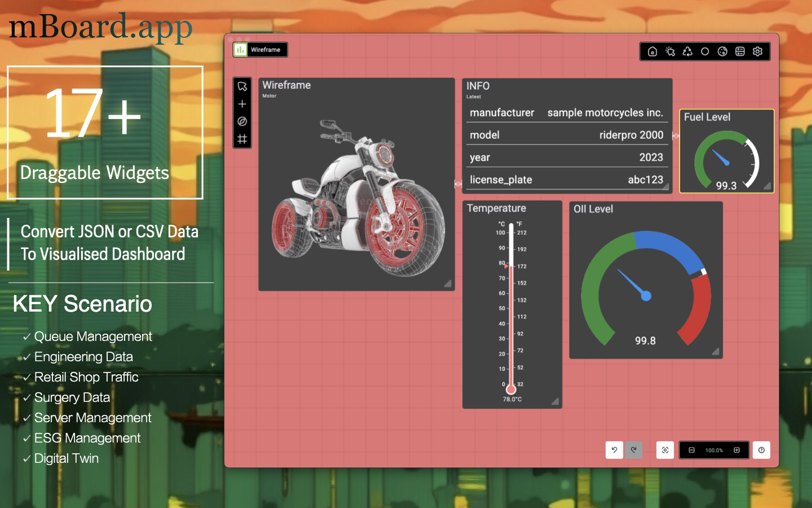This screenshot has width=812, height=508.
Task: Click the plus icon to add a widget
Action: tap(242, 104)
